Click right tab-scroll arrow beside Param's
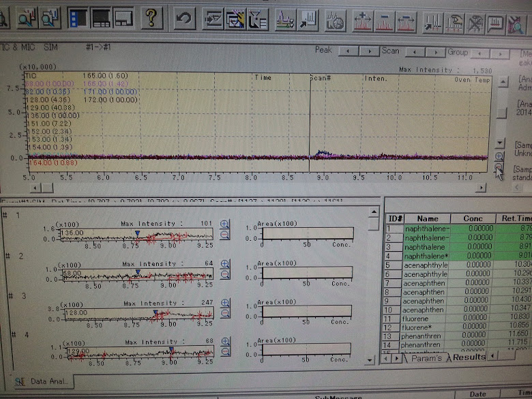 396,358
